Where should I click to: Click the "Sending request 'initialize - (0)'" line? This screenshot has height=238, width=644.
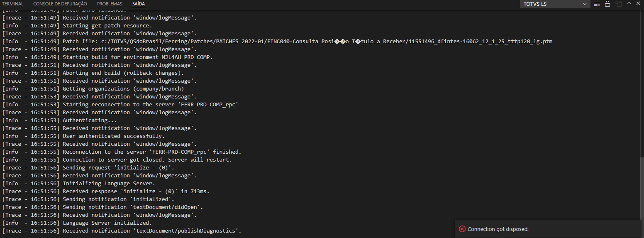click(x=88, y=168)
